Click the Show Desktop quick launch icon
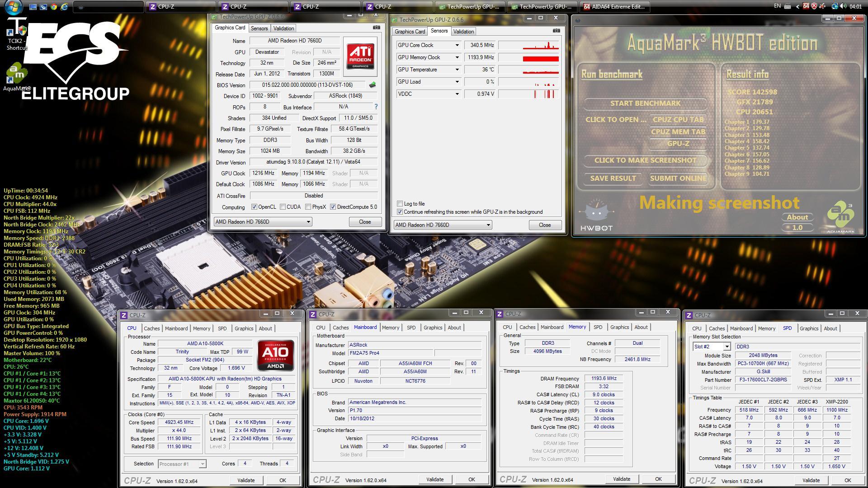This screenshot has height=488, width=868. point(33,7)
